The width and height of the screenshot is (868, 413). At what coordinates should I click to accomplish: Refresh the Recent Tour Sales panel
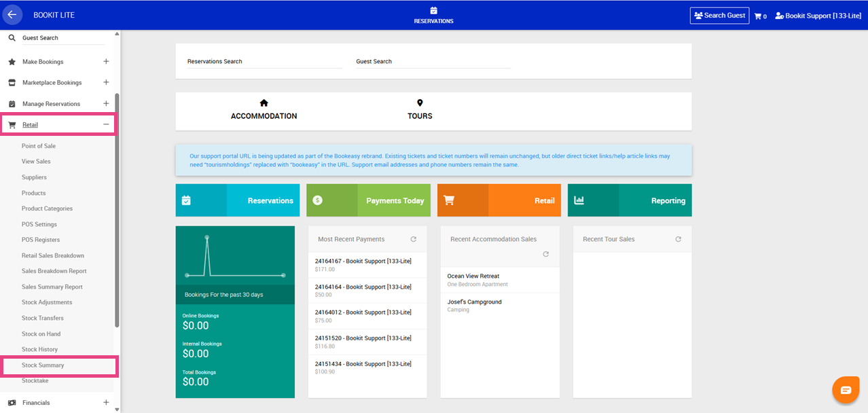pyautogui.click(x=678, y=239)
